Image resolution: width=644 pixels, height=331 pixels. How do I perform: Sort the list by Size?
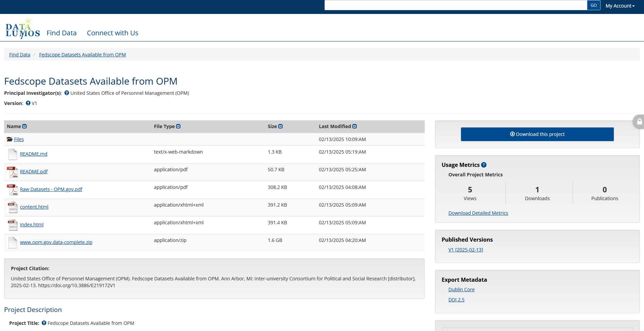(x=280, y=126)
